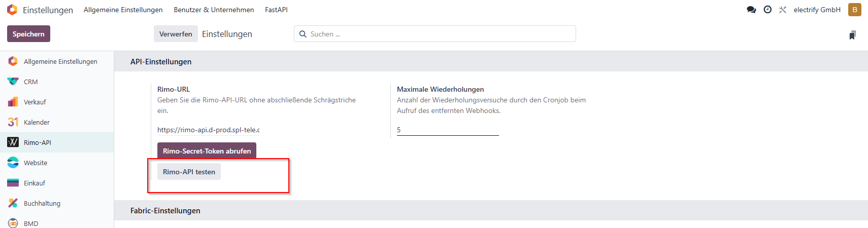Open the Benutzer & Unternehmen menu
The width and height of the screenshot is (868, 228).
click(x=214, y=10)
